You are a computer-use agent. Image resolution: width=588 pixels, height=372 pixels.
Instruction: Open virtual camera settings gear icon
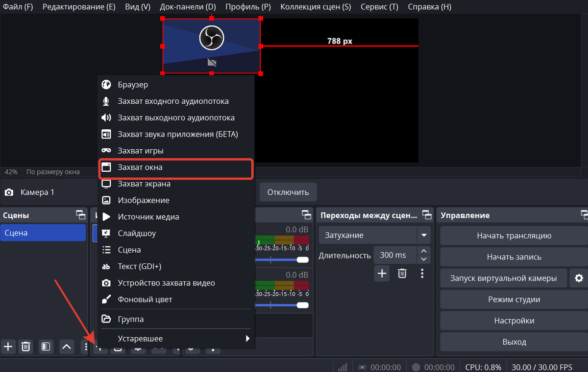tap(579, 278)
